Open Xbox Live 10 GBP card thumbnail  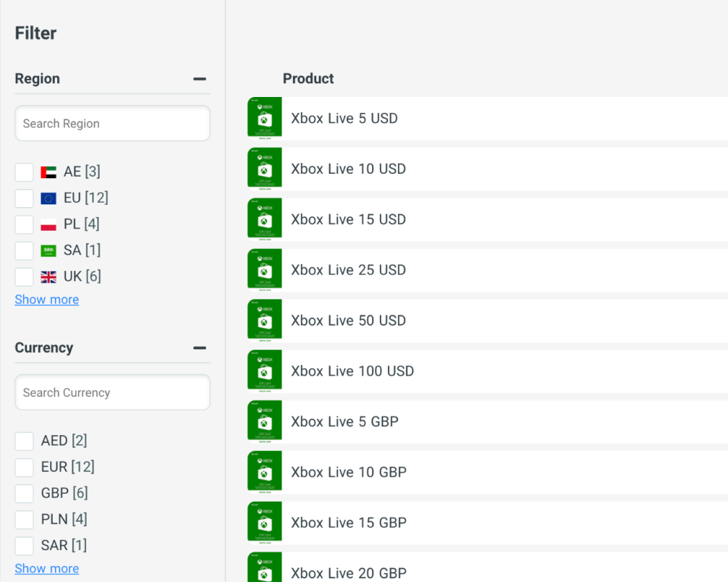click(x=265, y=473)
